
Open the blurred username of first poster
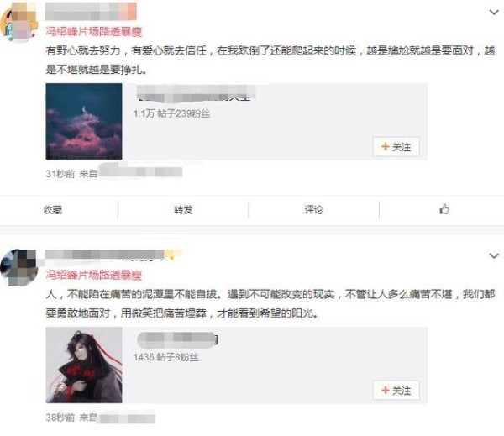[x=91, y=11]
